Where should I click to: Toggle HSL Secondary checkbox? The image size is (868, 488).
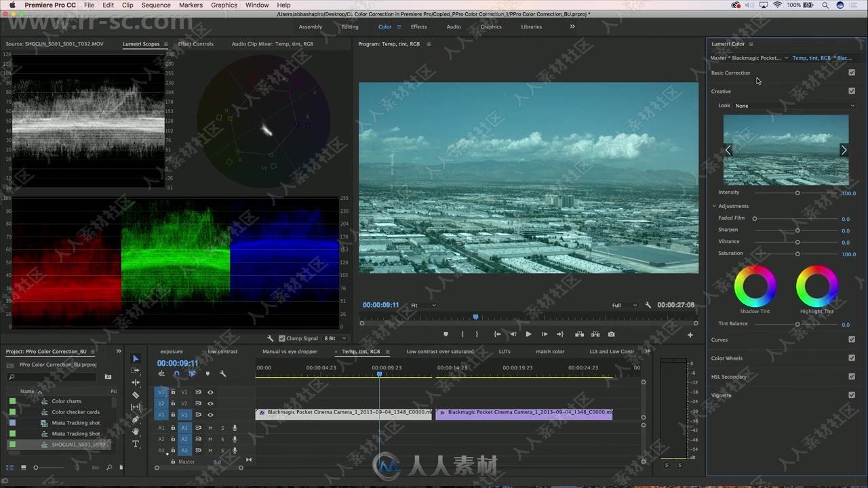[852, 376]
